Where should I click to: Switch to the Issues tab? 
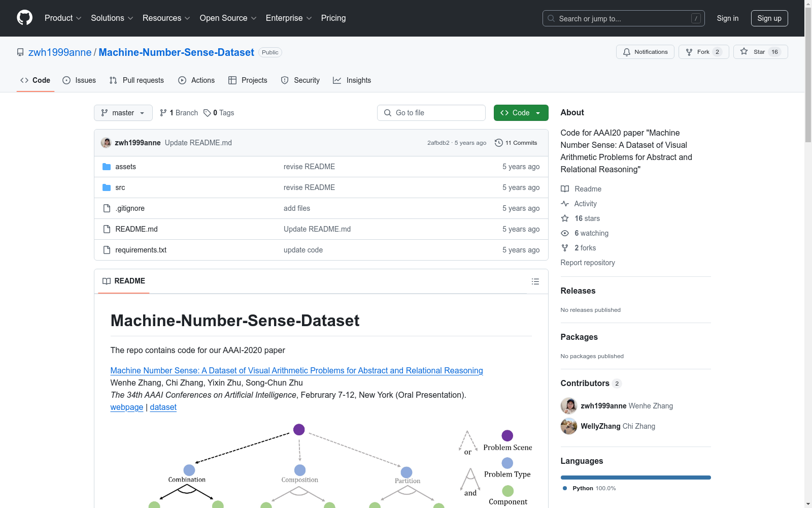click(79, 80)
